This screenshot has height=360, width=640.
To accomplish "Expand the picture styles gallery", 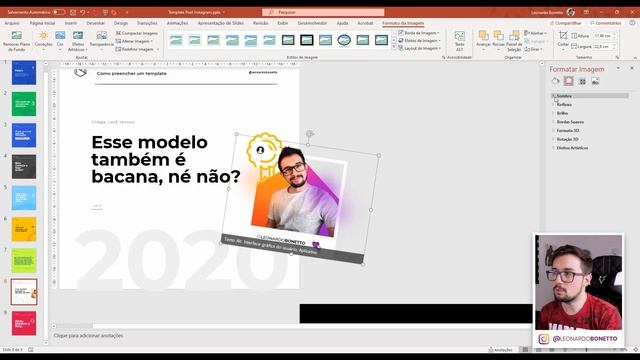I will coord(394,48).
